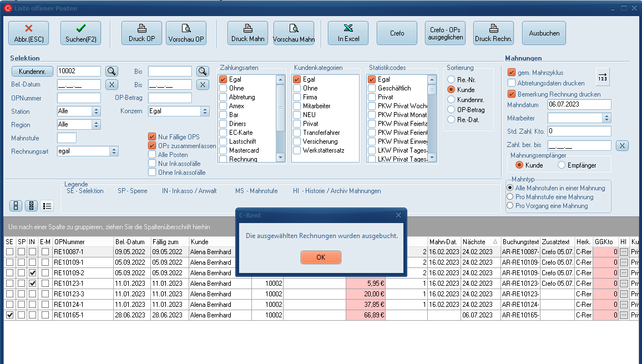
Task: Open the Mitarbeiter dropdown
Action: [606, 118]
